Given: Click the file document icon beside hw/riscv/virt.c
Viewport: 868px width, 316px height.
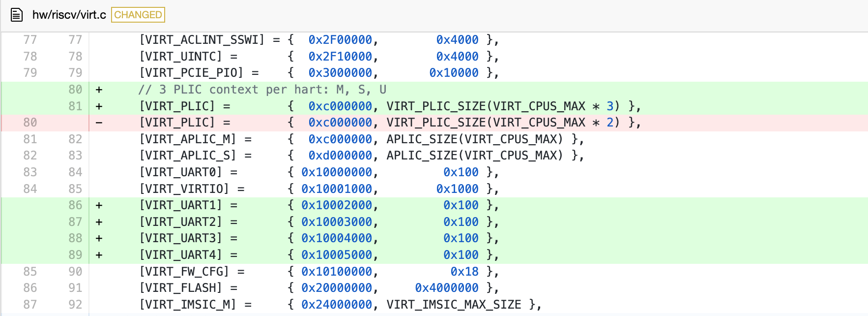Looking at the screenshot, I should (17, 15).
